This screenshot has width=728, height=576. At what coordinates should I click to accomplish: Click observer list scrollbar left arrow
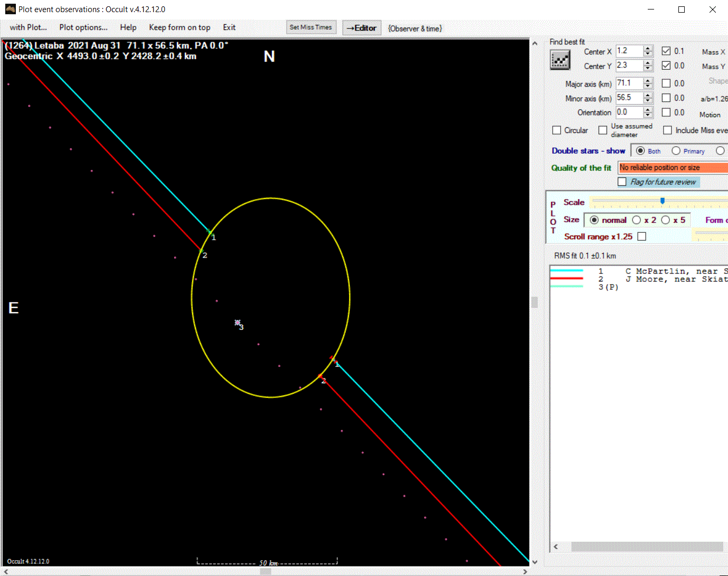[x=555, y=547]
